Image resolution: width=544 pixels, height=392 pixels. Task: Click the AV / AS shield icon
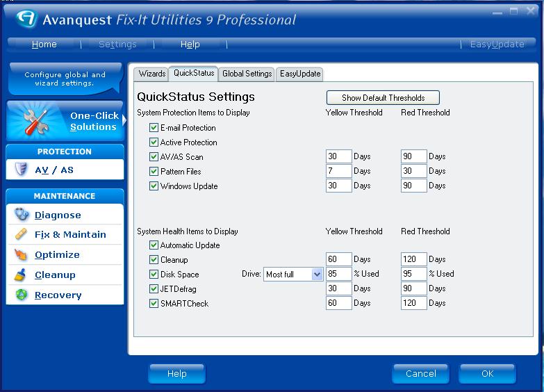21,170
